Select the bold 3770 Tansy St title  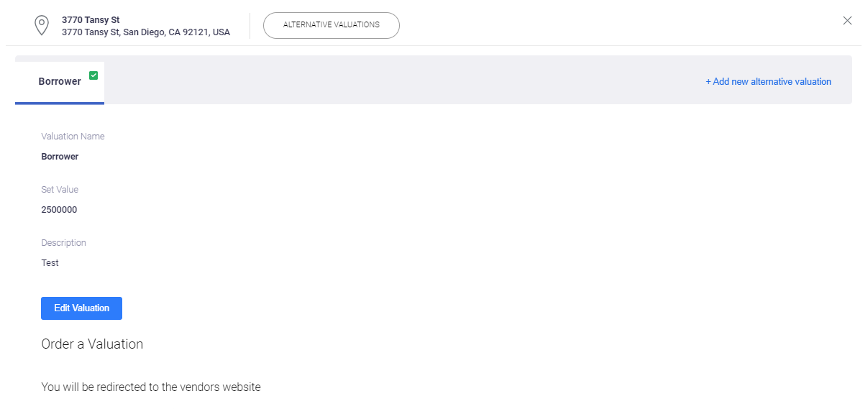pyautogui.click(x=91, y=20)
